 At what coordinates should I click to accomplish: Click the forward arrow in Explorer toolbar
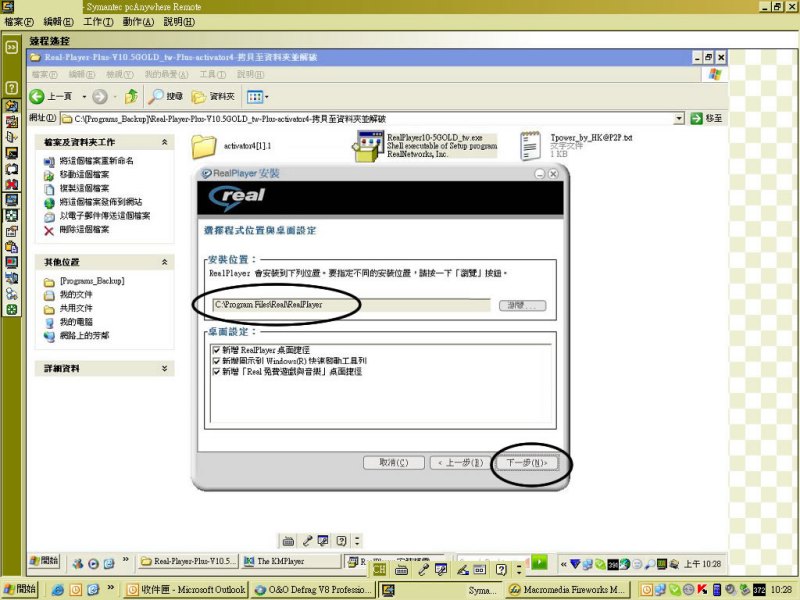click(x=100, y=96)
